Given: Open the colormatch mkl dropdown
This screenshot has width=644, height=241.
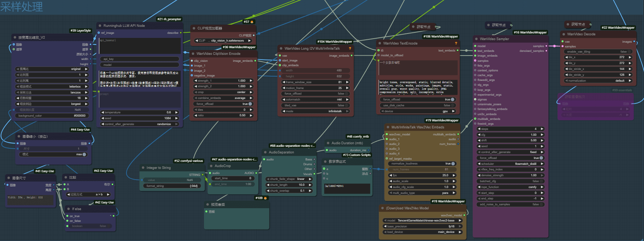Looking at the screenshot, I should pos(315,99).
